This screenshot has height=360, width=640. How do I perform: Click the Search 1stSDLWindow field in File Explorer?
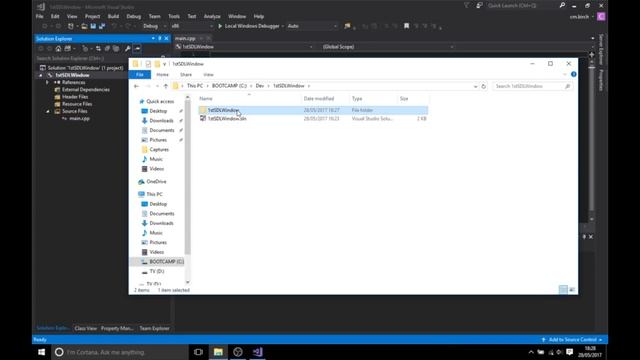coord(532,86)
